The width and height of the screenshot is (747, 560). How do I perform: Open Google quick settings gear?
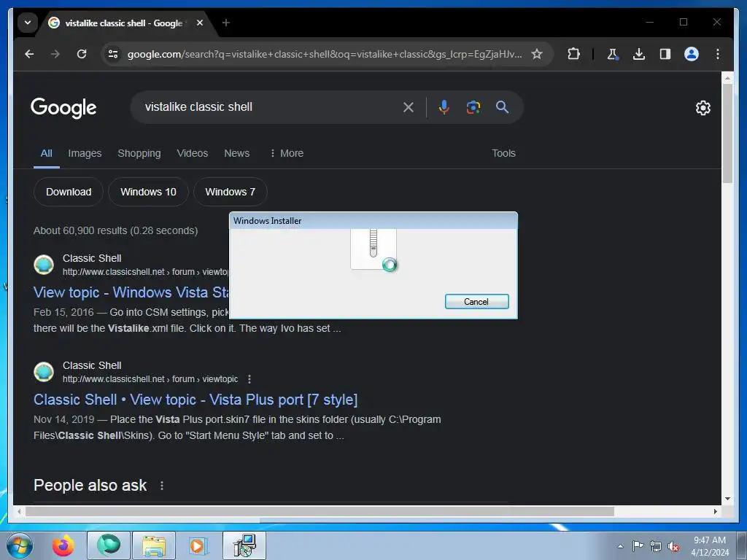click(x=703, y=108)
